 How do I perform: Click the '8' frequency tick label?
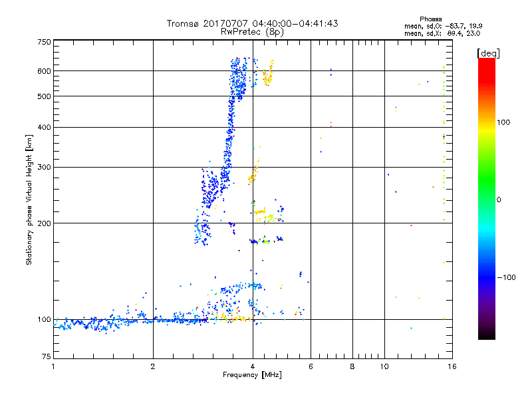click(352, 366)
